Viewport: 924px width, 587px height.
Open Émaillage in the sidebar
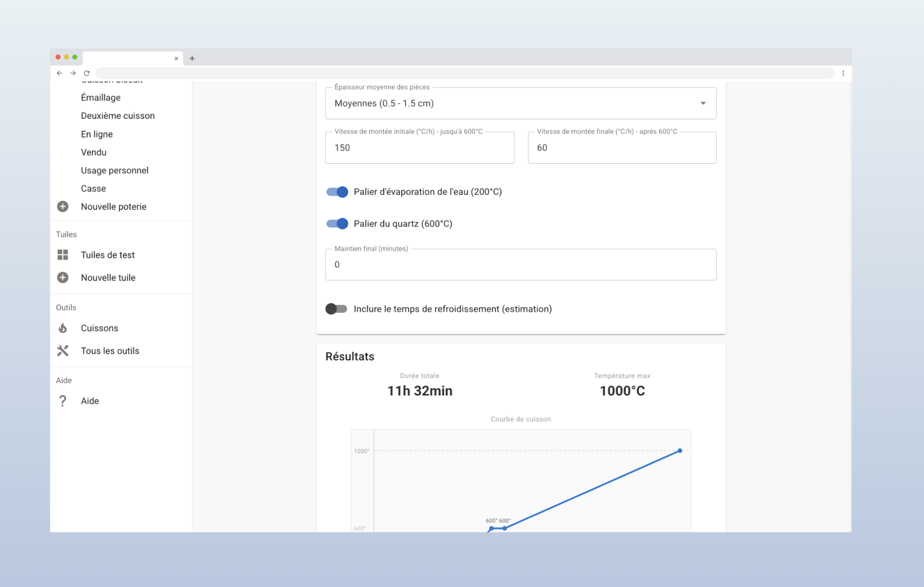101,97
